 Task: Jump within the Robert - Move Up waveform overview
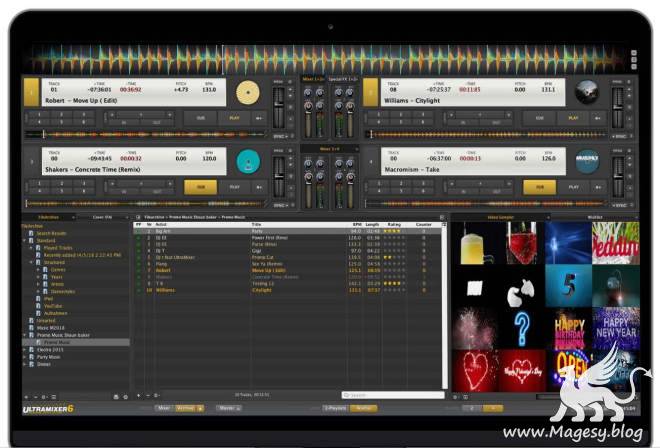pos(145,135)
